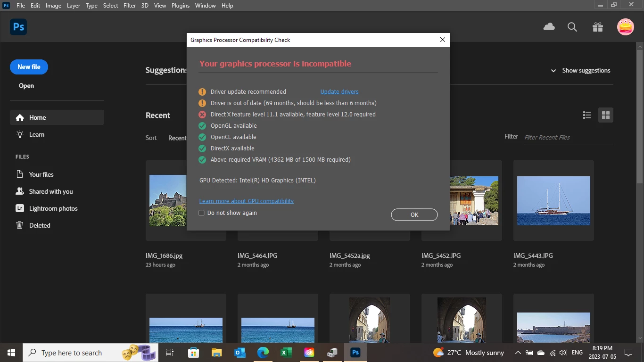
Task: Select the IMG_5452a.jpg file name
Action: [x=350, y=255]
